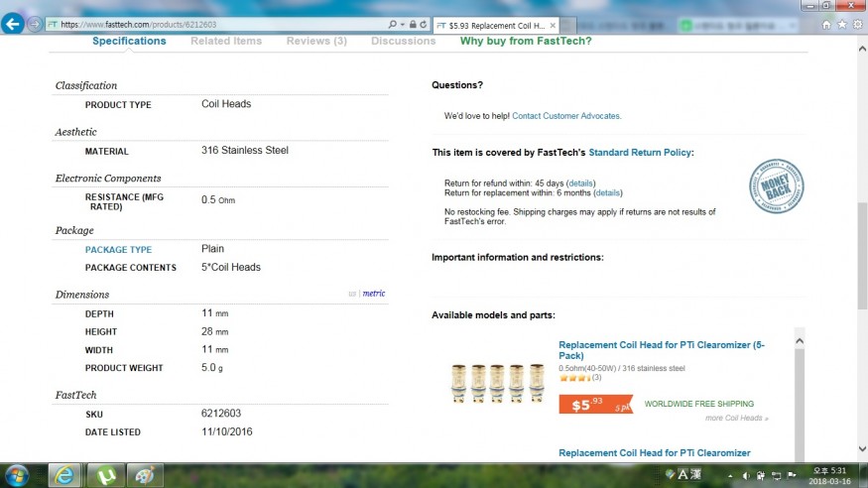
Task: Click the network tray icon
Action: click(x=776, y=475)
